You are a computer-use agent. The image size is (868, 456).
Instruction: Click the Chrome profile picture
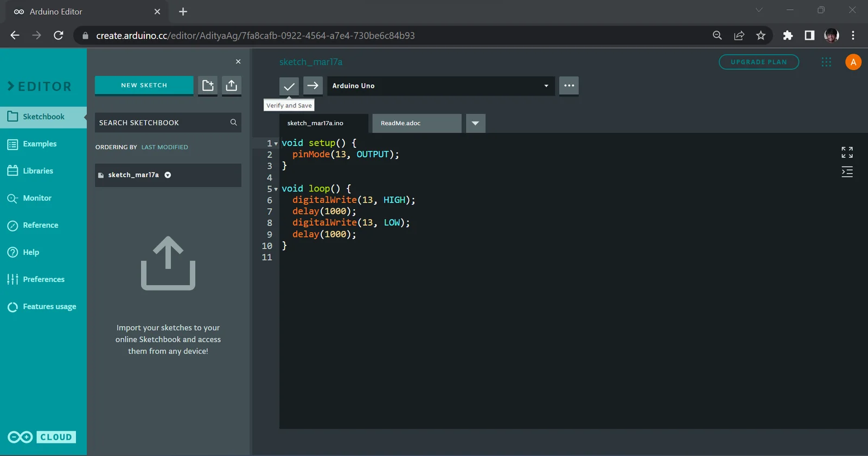[x=831, y=35]
